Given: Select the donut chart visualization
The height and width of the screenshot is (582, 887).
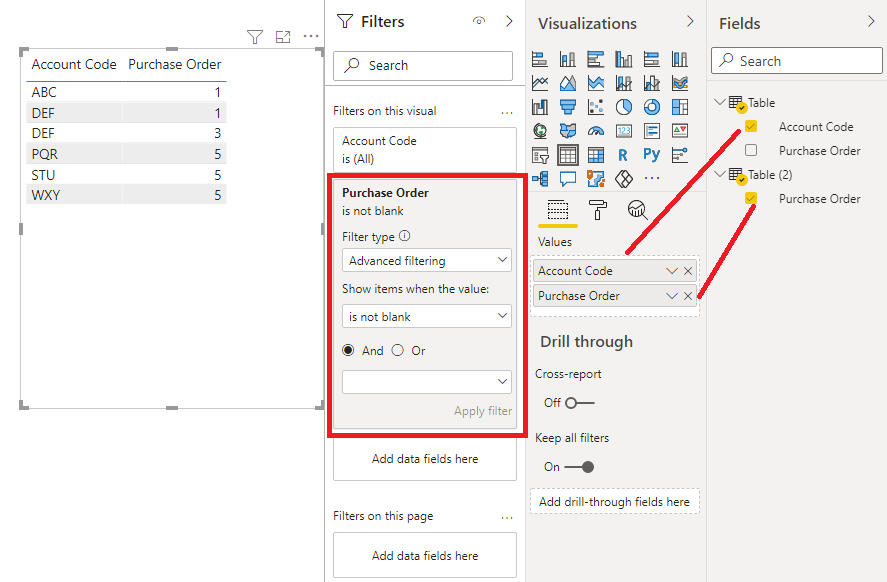Looking at the screenshot, I should click(652, 107).
